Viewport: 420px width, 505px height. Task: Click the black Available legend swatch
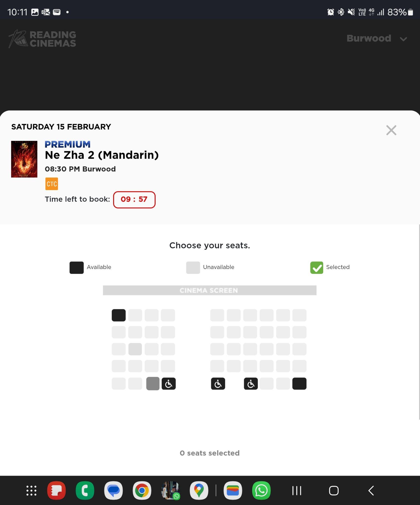coord(77,268)
